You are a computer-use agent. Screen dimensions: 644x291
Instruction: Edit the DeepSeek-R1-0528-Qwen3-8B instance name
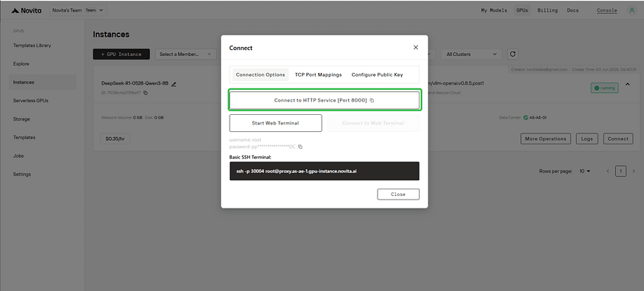point(174,84)
